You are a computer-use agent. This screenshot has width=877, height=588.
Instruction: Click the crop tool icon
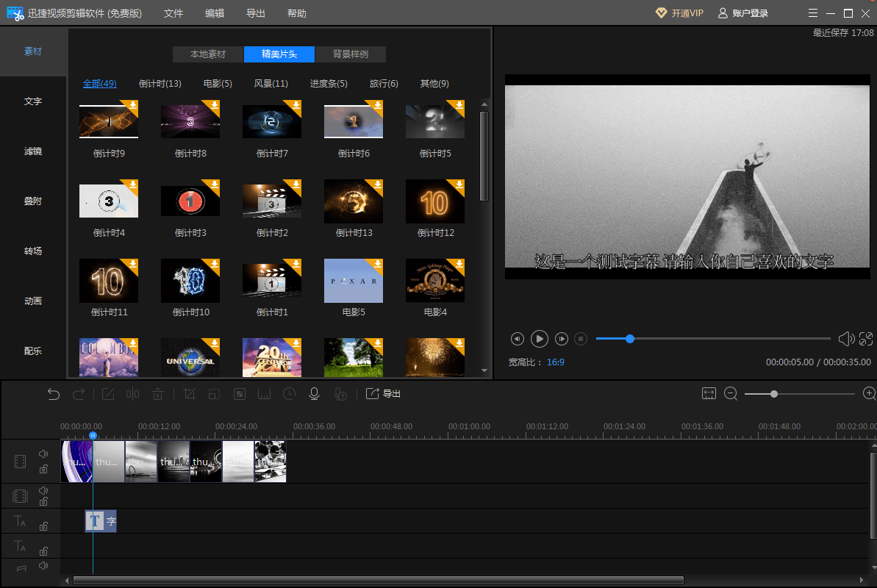189,394
